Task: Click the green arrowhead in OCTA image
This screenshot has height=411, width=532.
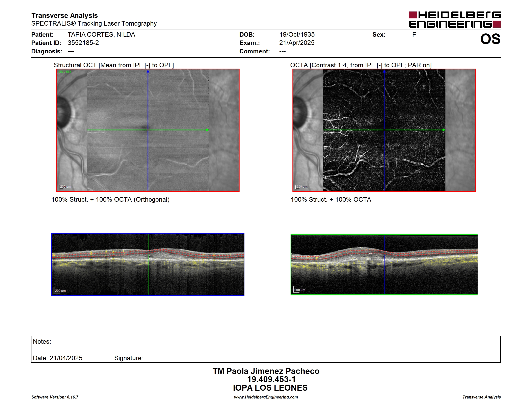Action: click(x=444, y=130)
